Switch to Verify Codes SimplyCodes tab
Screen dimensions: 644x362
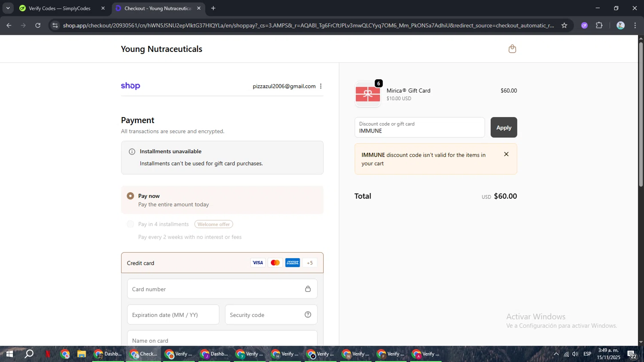(60, 9)
